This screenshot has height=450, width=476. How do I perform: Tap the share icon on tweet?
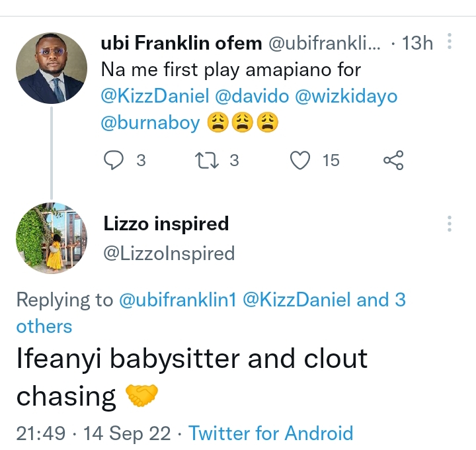(x=393, y=159)
